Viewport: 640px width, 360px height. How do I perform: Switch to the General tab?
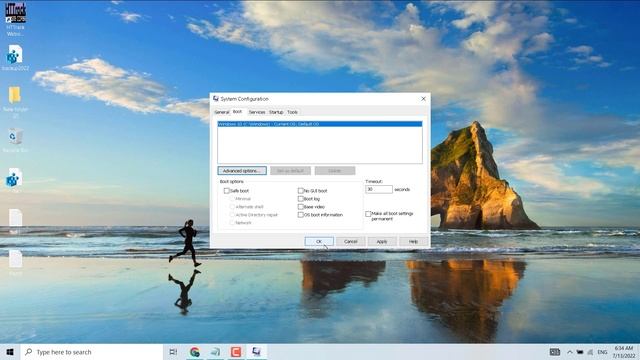pyautogui.click(x=222, y=112)
